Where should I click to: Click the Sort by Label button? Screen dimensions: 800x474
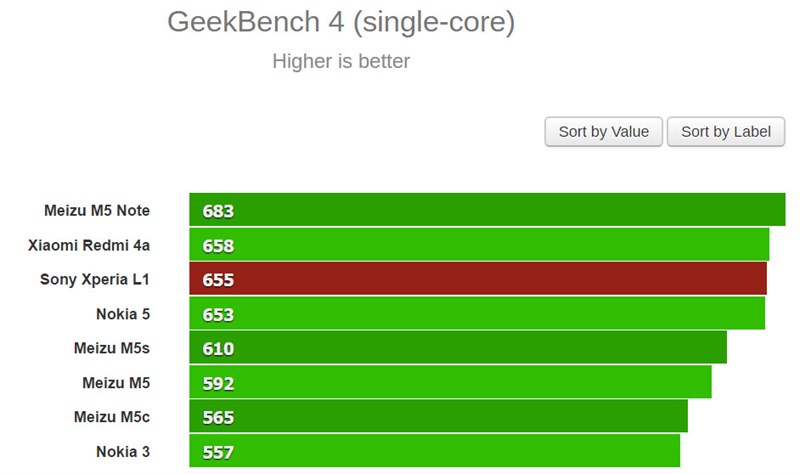(x=726, y=132)
